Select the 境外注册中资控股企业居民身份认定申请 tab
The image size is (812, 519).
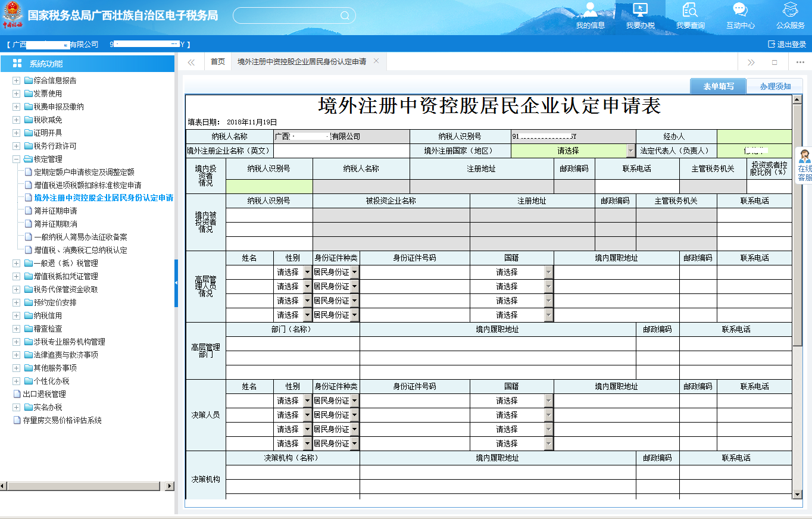tap(302, 62)
